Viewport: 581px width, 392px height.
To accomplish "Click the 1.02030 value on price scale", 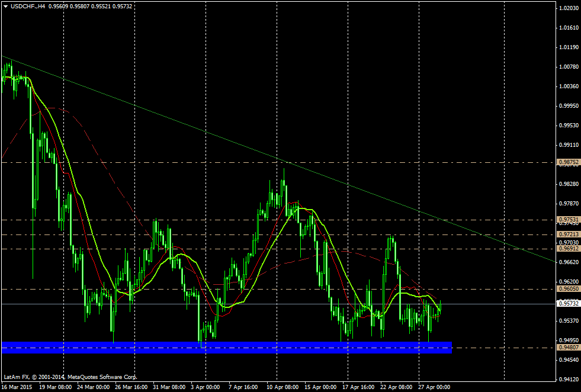I will tap(569, 8).
